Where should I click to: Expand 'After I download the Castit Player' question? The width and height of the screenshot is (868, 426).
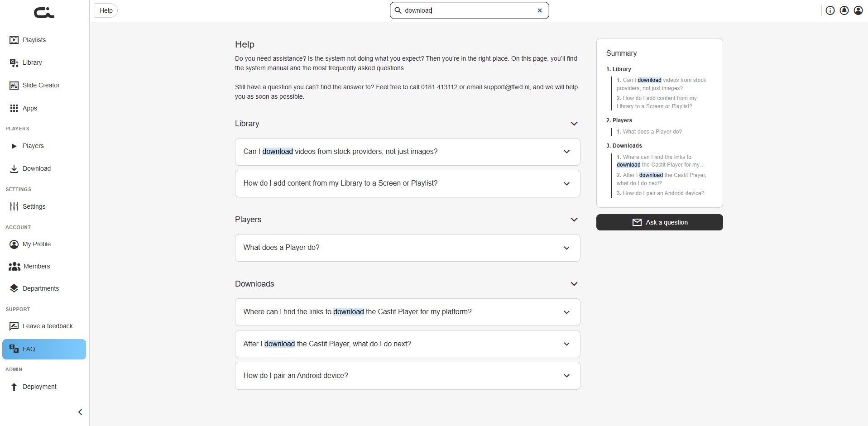[408, 344]
